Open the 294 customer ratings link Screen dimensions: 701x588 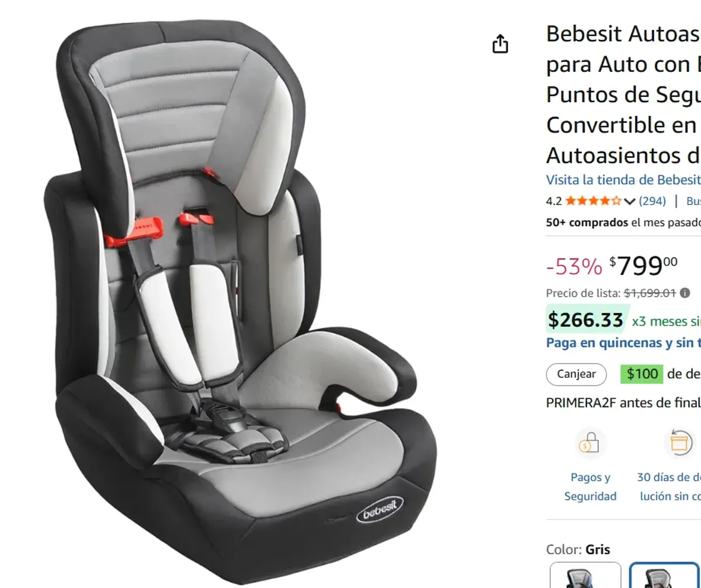click(x=653, y=201)
